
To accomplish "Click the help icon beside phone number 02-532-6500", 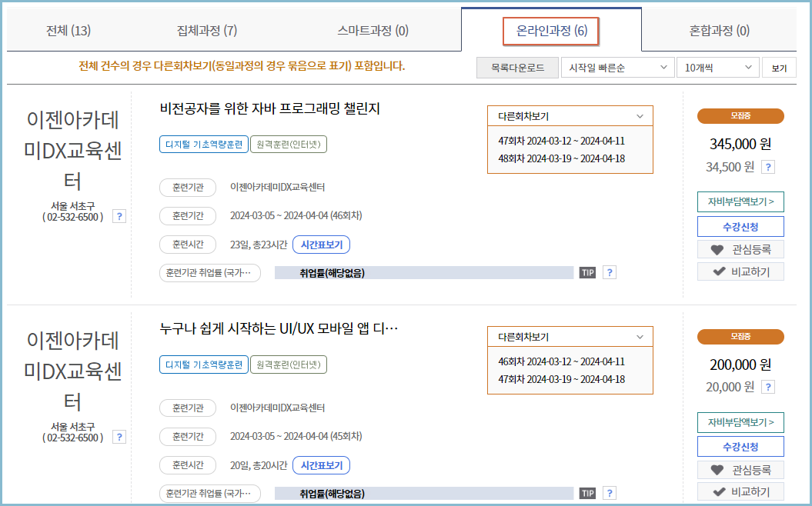I will pyautogui.click(x=119, y=216).
